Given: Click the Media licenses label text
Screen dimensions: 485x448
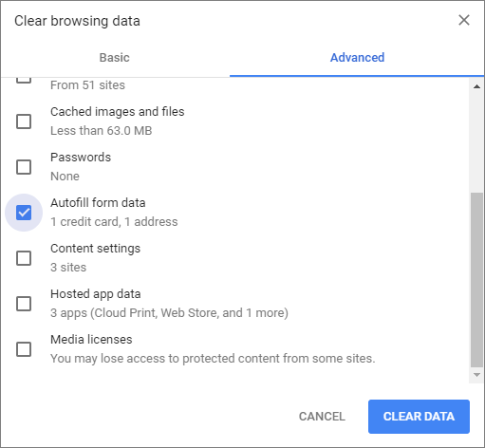Looking at the screenshot, I should [x=91, y=340].
